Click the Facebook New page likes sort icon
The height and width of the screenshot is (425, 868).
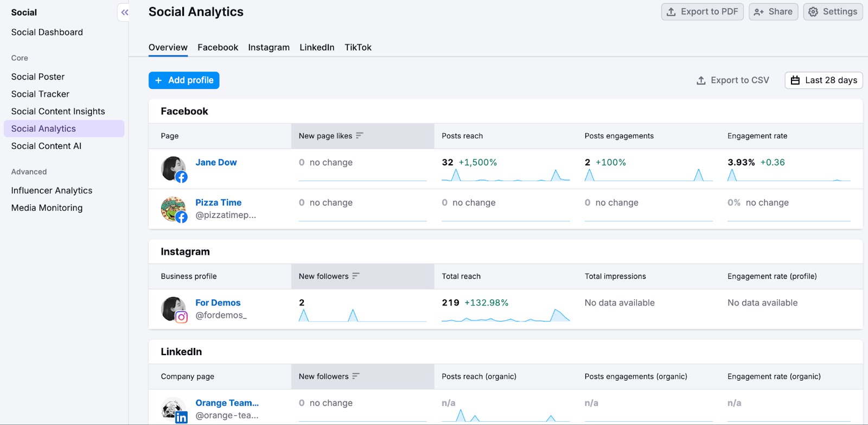coord(359,136)
